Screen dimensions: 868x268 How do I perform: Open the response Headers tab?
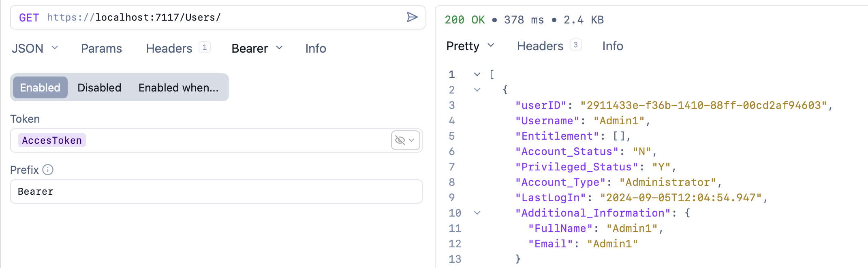click(540, 46)
